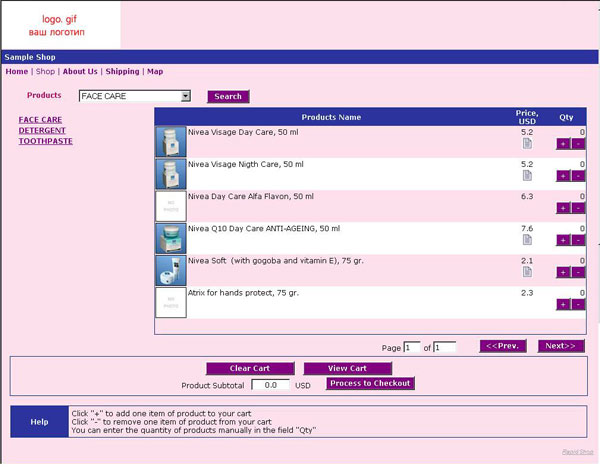Click the View Cart button
This screenshot has height=476, width=600.
point(347,368)
